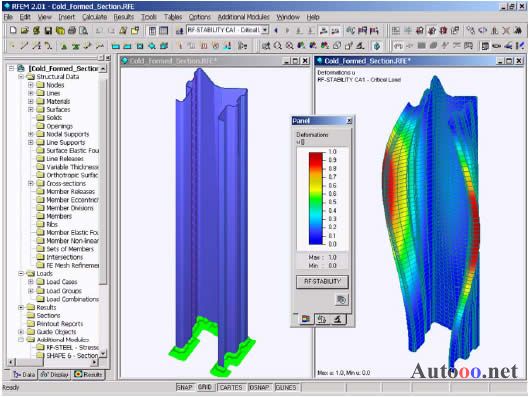Click the deformation color scale bar

click(316, 198)
